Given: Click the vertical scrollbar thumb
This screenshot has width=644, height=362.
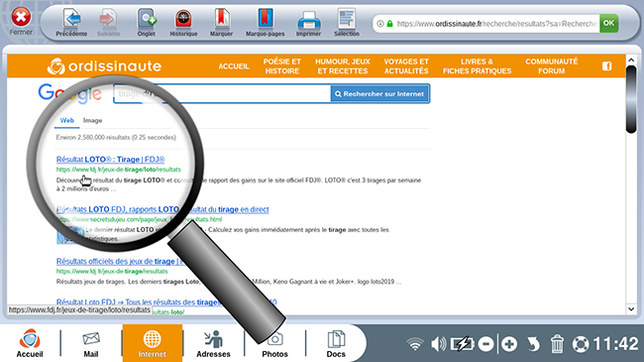Looking at the screenshot, I should tap(631, 99).
